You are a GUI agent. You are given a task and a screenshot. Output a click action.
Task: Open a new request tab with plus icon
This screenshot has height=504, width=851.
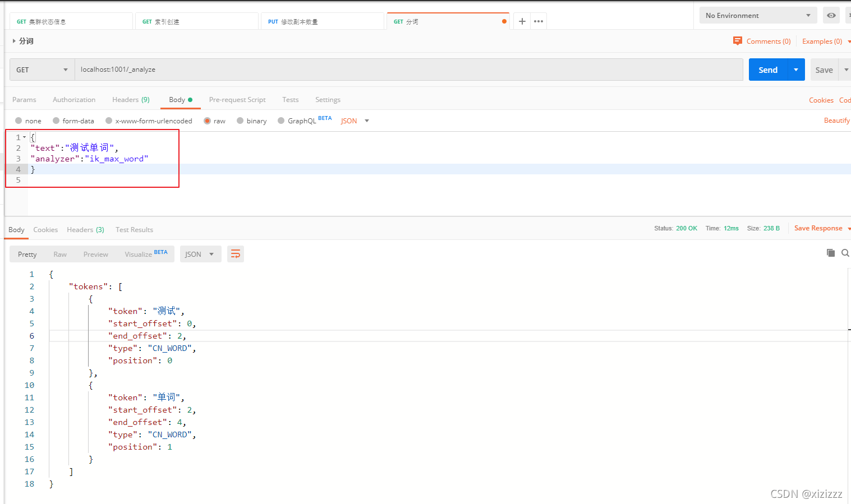click(522, 21)
